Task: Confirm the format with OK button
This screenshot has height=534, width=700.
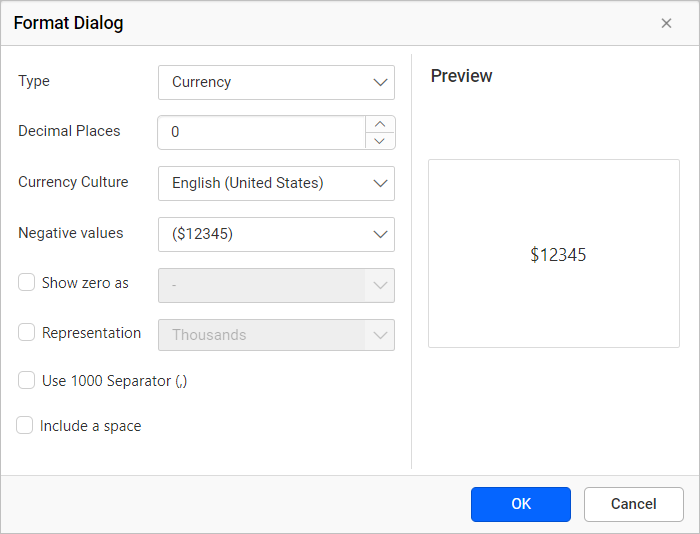Action: (521, 505)
